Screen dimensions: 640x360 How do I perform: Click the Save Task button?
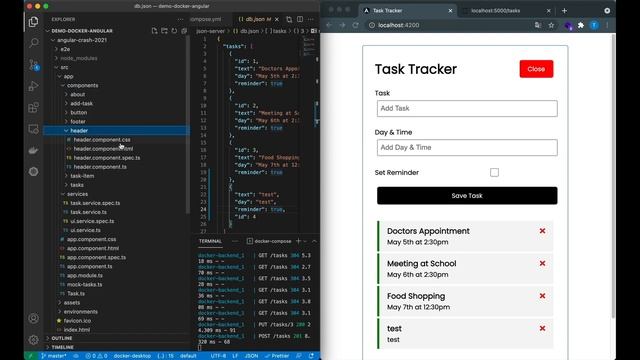[x=467, y=196]
